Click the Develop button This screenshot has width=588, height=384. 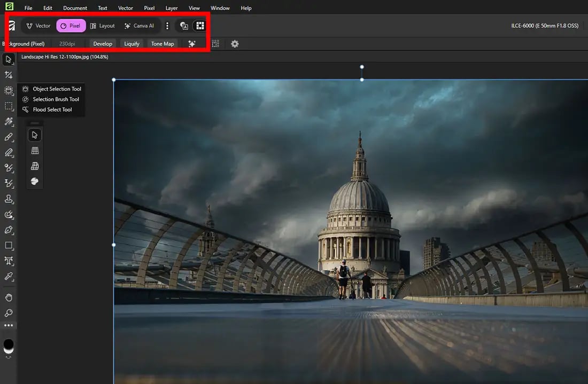[103, 44]
